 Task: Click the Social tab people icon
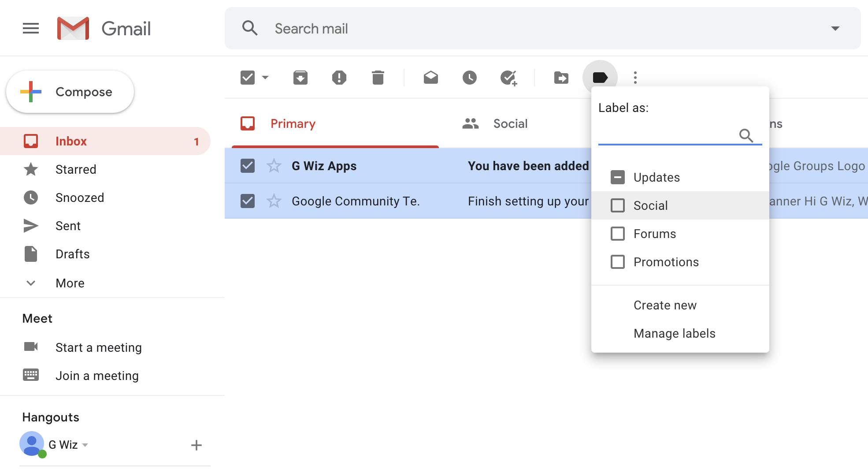471,123
